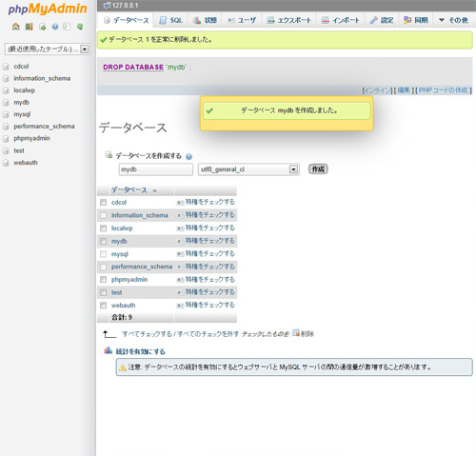This screenshot has width=476, height=456.
Task: Open the インポート import tab
Action: click(341, 20)
